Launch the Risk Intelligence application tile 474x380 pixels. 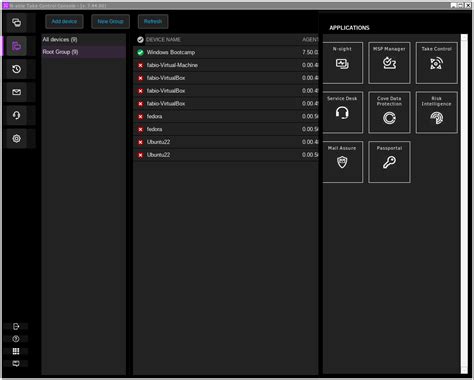[436, 112]
